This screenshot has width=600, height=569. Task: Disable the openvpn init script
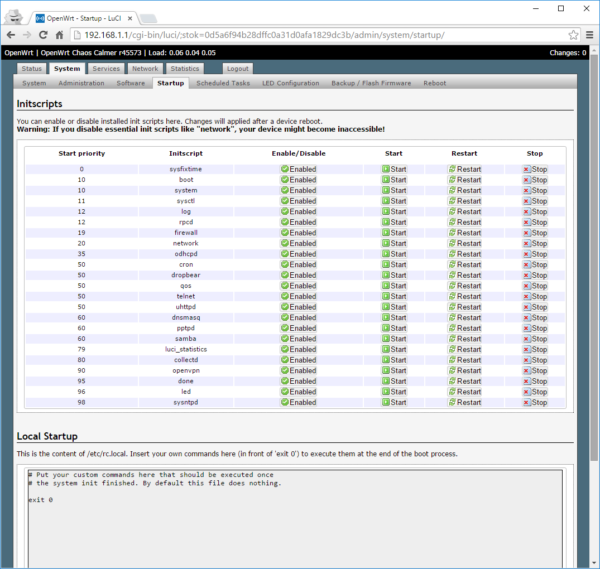pos(298,370)
